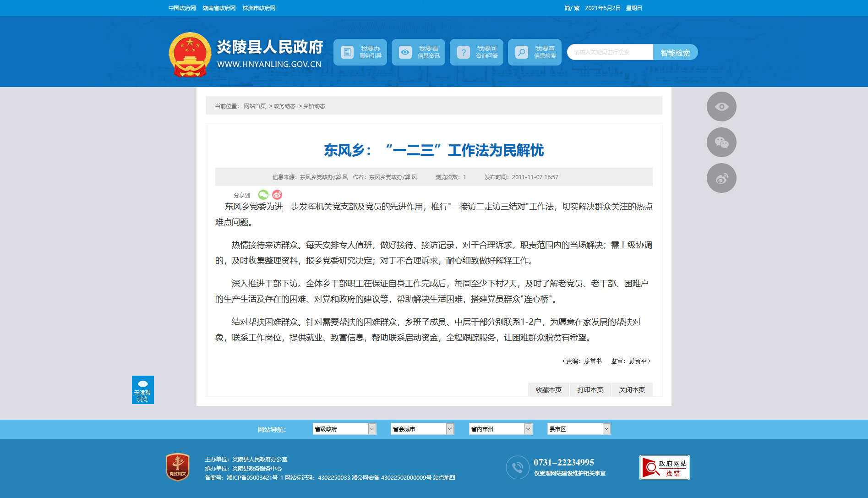Select the 我要问 咨询问答 menu
Viewport: 868px width, 498px height.
click(476, 52)
